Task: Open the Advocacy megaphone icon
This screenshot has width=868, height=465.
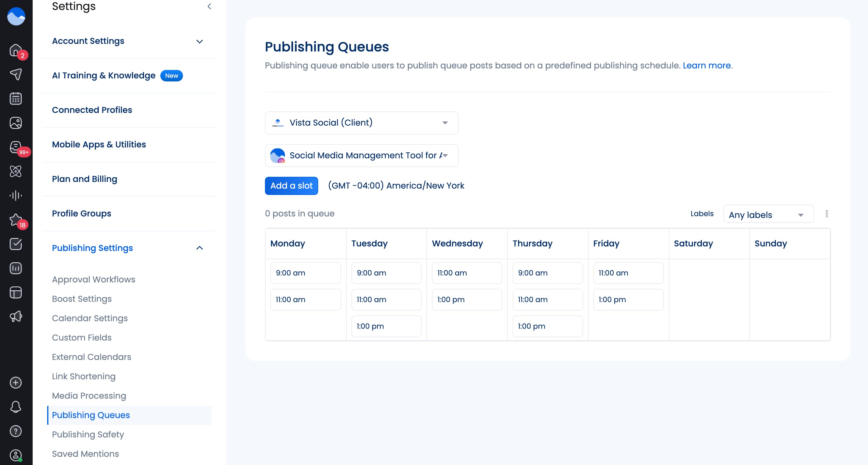Action: (15, 316)
